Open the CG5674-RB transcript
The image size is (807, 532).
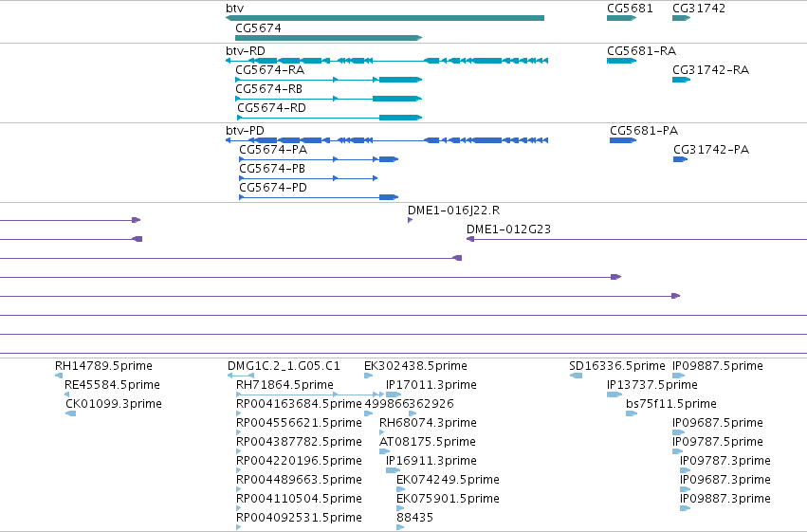point(328,99)
